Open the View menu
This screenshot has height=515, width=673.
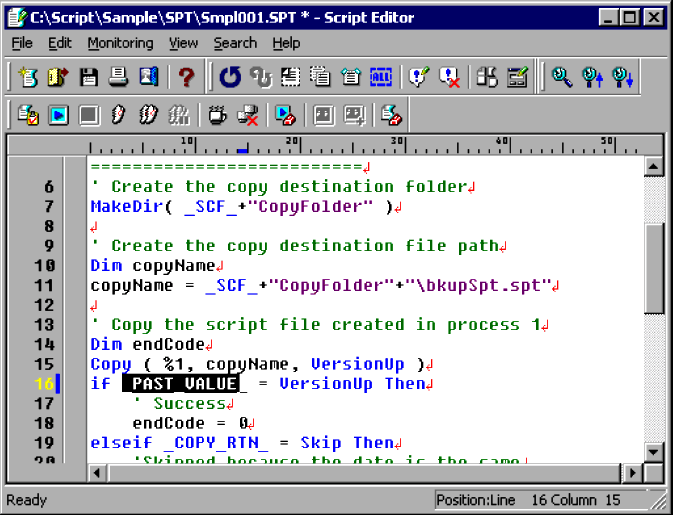click(x=183, y=43)
